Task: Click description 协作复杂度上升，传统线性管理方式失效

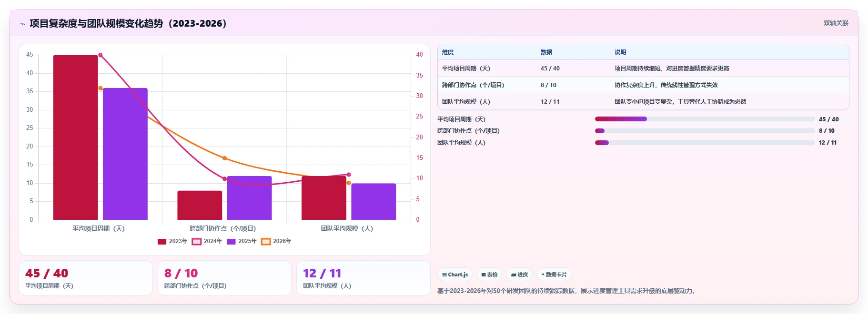Action: tap(666, 85)
